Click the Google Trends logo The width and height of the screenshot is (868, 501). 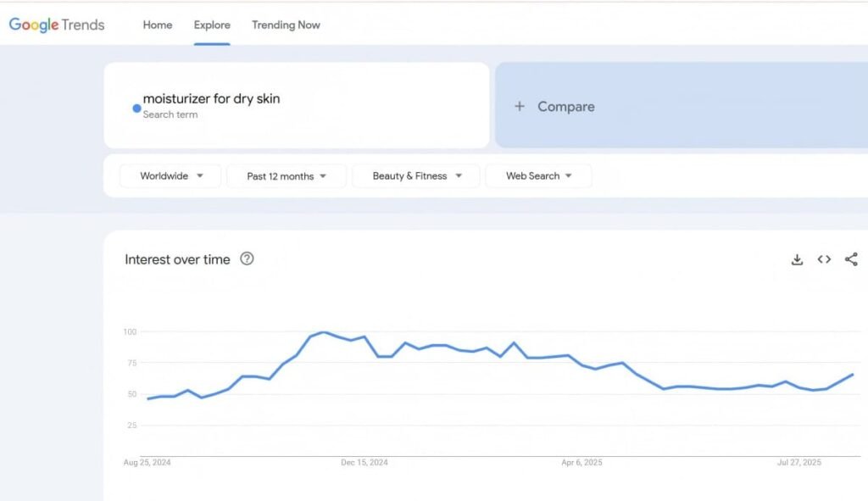pyautogui.click(x=57, y=25)
